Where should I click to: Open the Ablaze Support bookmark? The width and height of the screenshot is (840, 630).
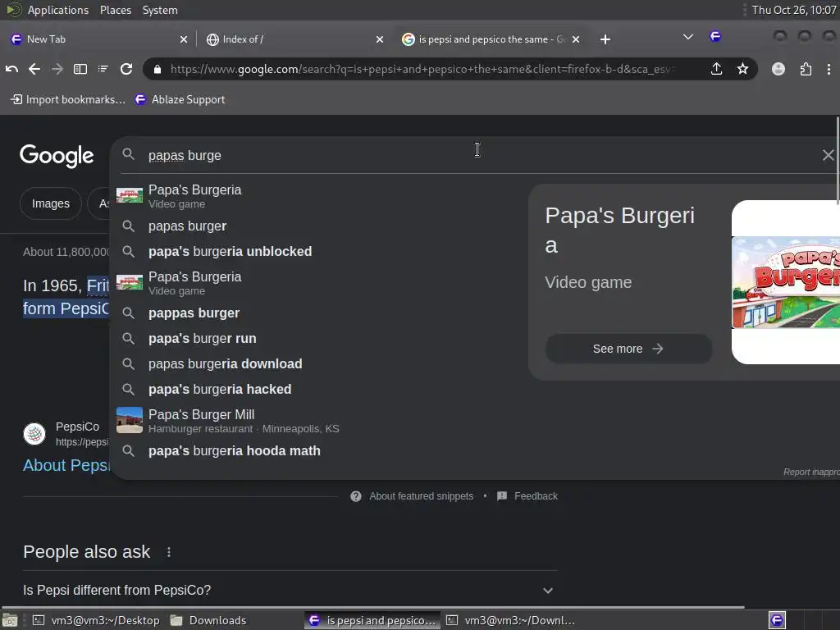tap(180, 99)
